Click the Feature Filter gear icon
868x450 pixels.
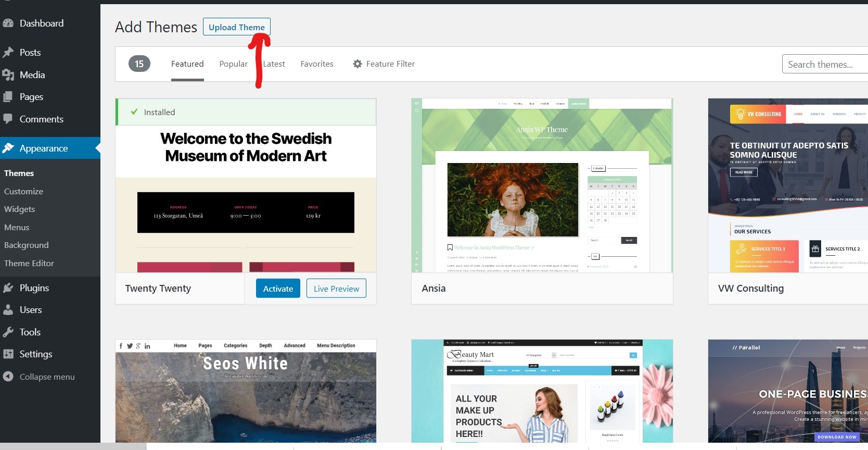[x=358, y=64]
